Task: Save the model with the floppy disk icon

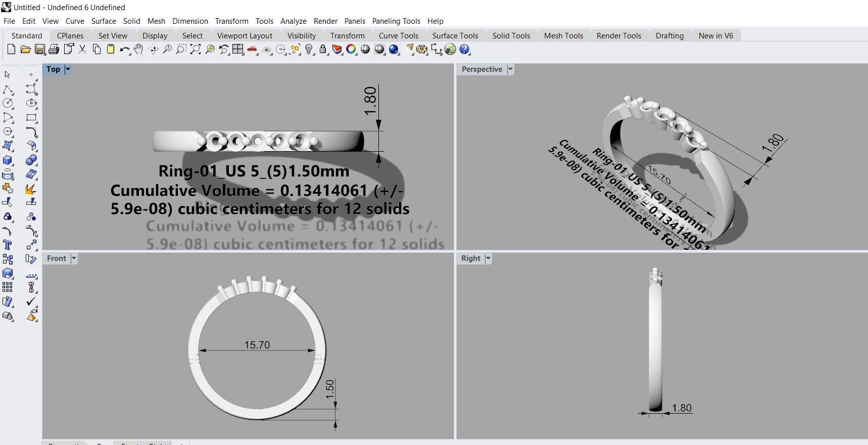Action: (x=39, y=49)
